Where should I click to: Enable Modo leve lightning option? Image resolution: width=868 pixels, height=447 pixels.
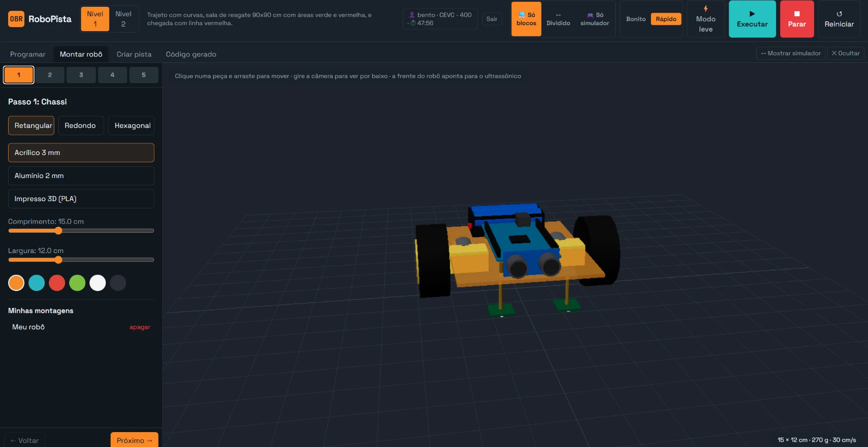tap(705, 19)
